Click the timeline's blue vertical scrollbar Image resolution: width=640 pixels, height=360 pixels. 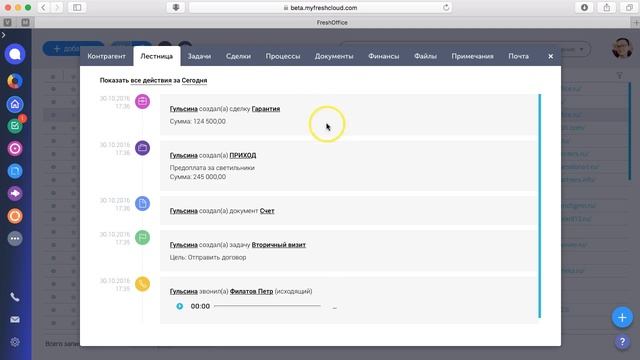[540, 206]
